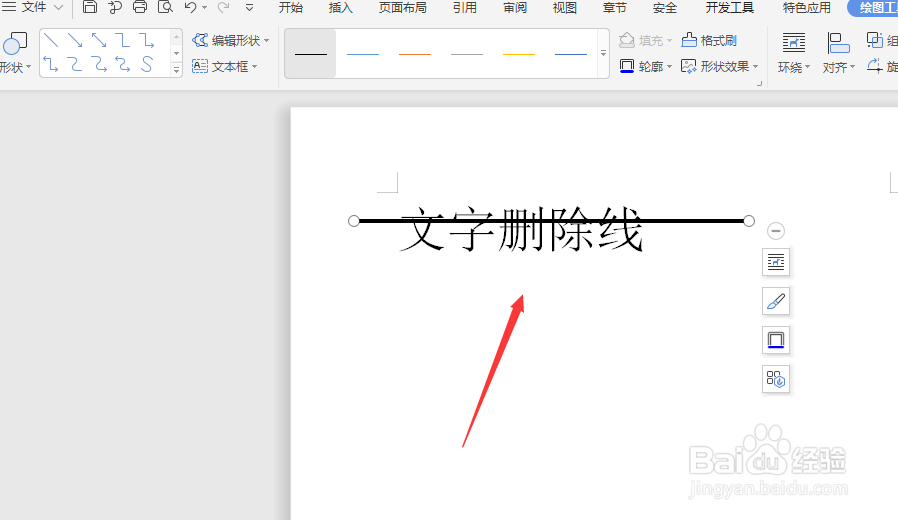Screen dimensions: 898x520
Task: Click the Print icon
Action: pyautogui.click(x=140, y=7)
